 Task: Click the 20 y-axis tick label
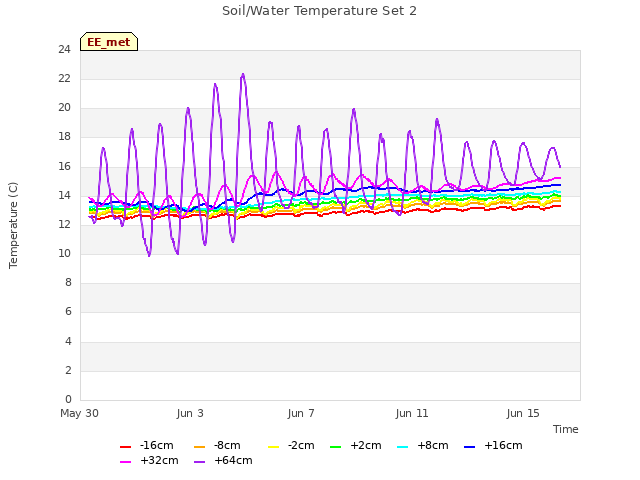[64, 108]
